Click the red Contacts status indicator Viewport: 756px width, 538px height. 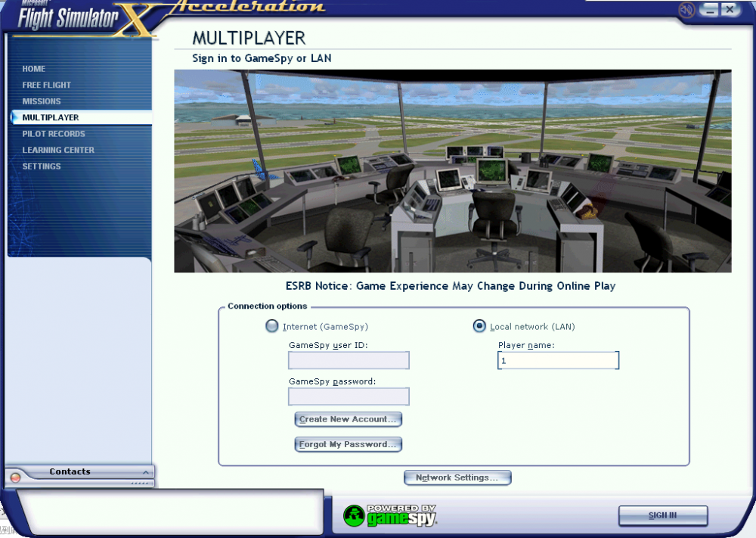(x=15, y=478)
